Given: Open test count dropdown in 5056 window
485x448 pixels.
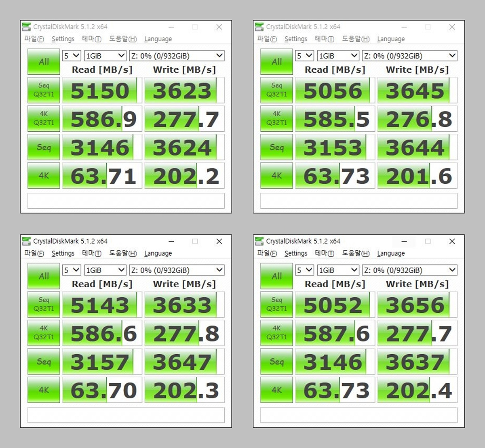Looking at the screenshot, I should [x=304, y=56].
